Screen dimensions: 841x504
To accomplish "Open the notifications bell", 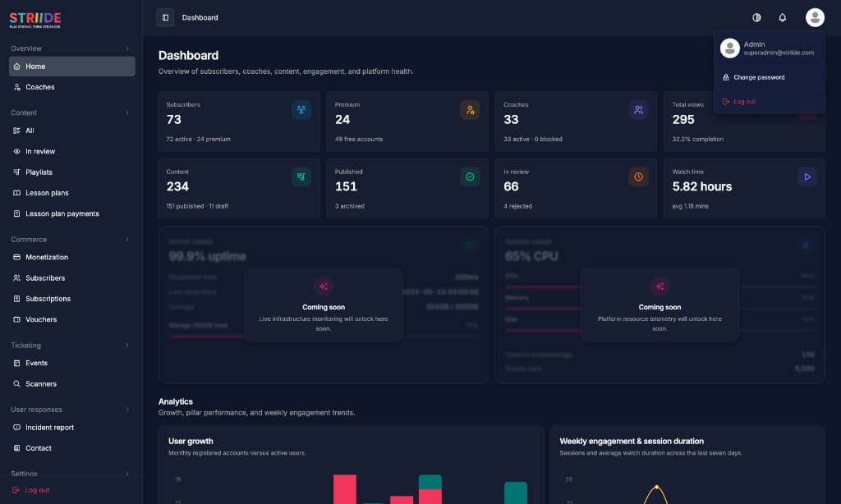I will click(782, 18).
